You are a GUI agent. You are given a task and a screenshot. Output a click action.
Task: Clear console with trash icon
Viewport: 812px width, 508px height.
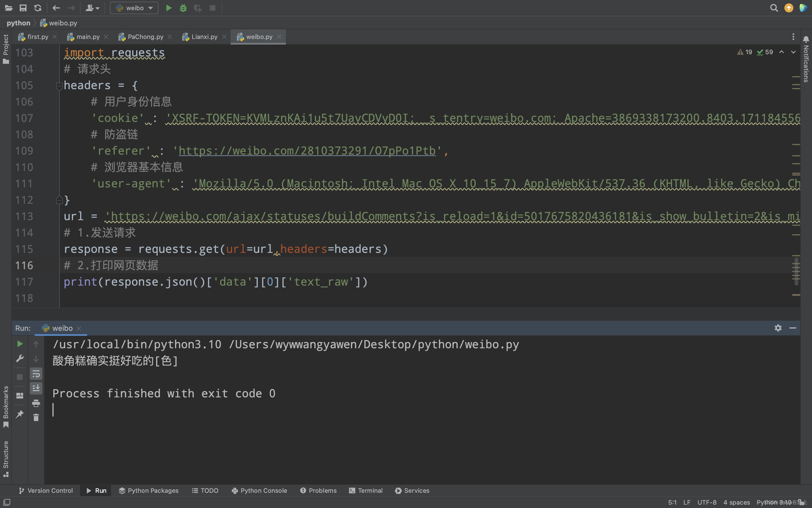click(x=36, y=418)
